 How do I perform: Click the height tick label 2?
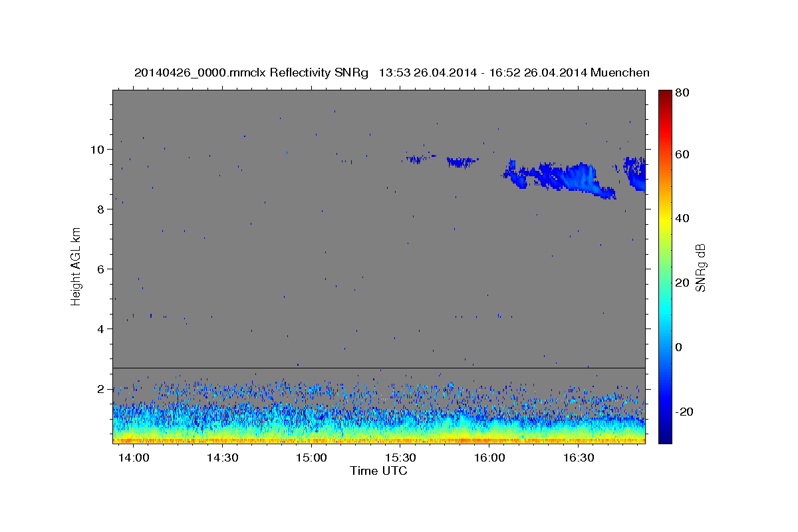[102, 389]
